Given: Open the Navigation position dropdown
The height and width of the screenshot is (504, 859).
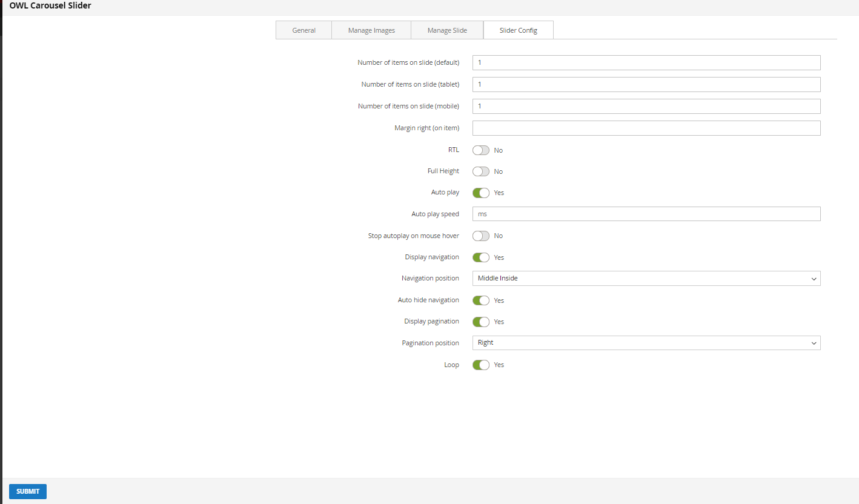Looking at the screenshot, I should (646, 279).
